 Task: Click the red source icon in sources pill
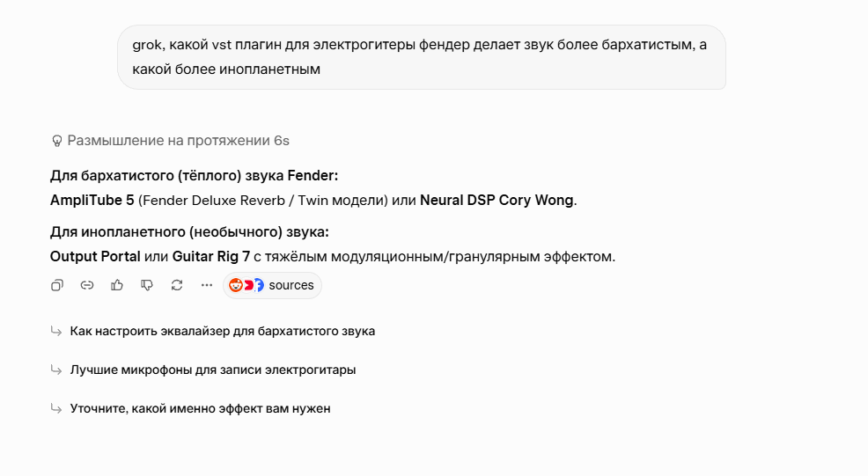(x=248, y=286)
